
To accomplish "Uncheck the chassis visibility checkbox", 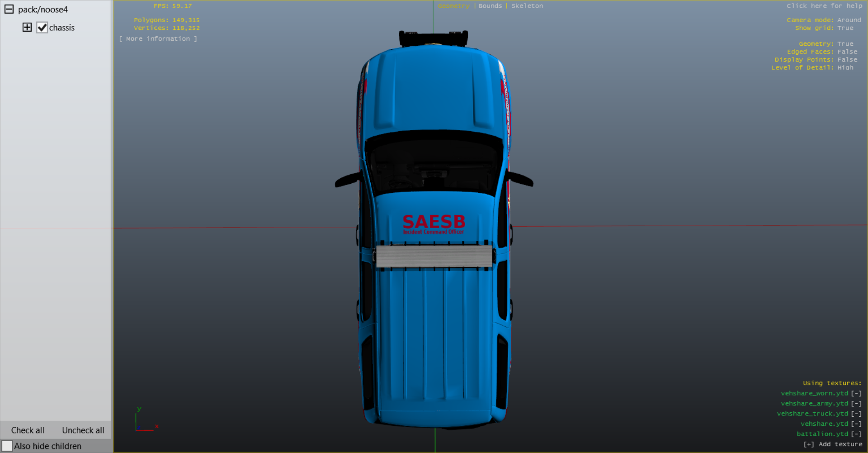I will click(42, 28).
